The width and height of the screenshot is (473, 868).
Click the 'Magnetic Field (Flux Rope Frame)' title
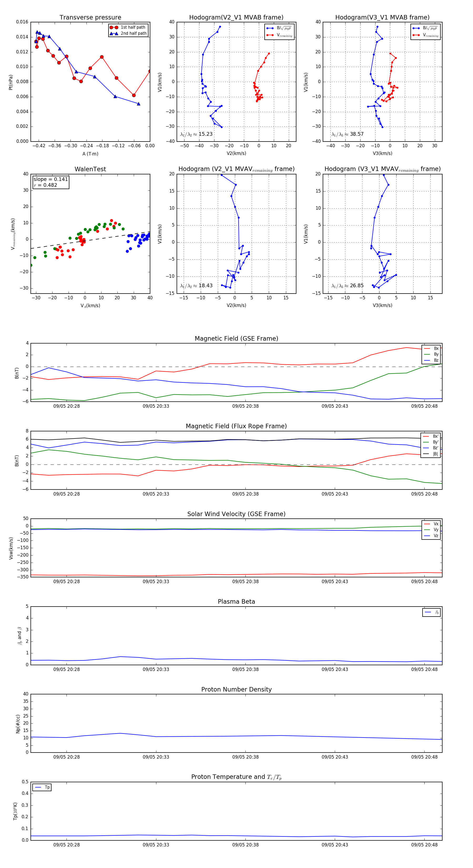click(x=236, y=426)
